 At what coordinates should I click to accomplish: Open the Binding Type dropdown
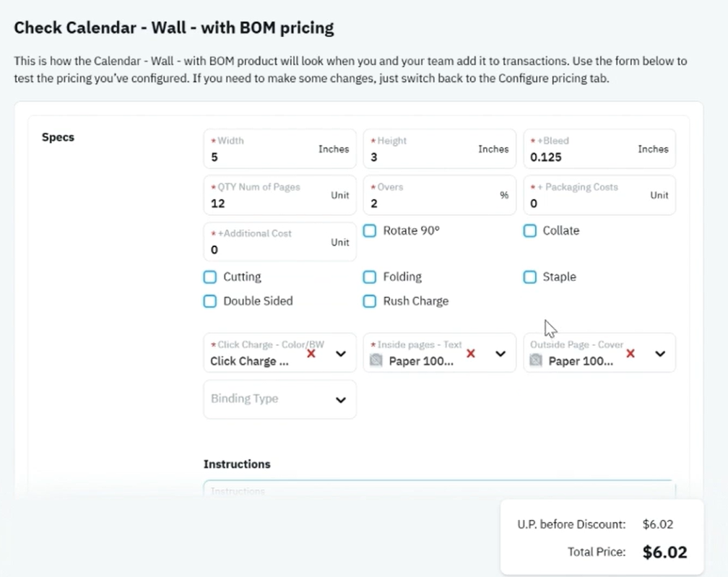(x=280, y=399)
